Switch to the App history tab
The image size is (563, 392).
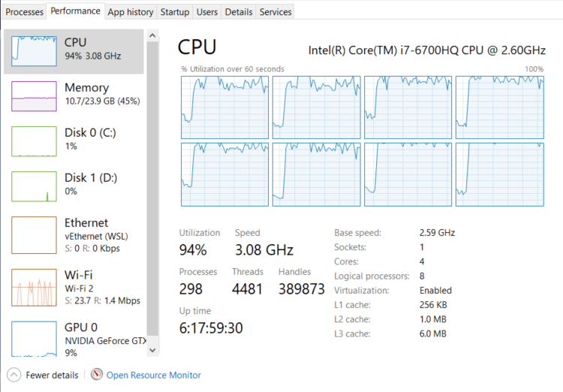pos(131,12)
